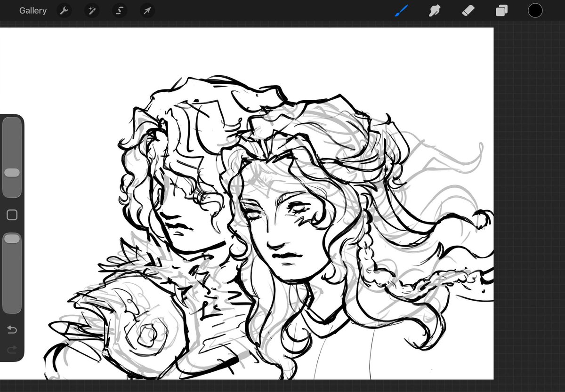This screenshot has width=565, height=392.
Task: Select the Smudge tool
Action: 435,10
